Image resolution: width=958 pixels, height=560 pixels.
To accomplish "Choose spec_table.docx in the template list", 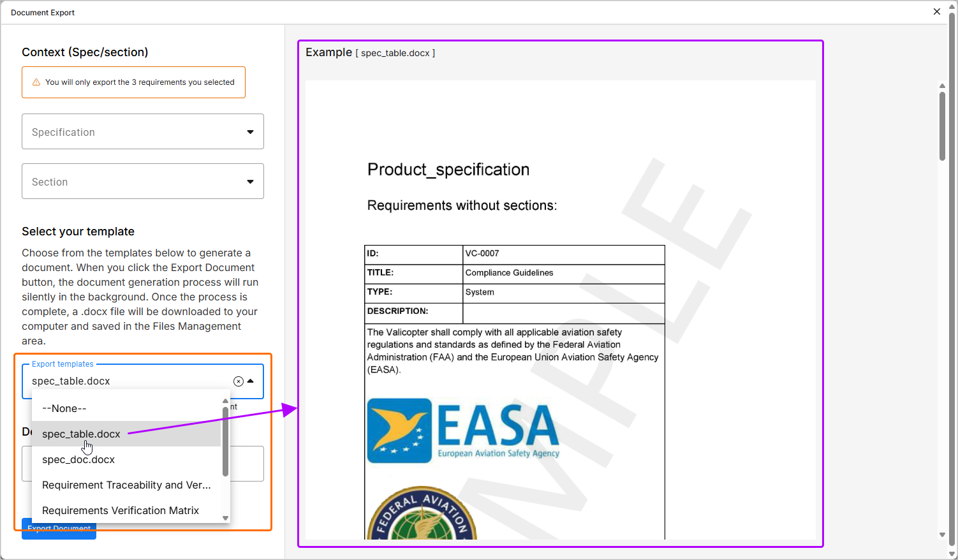I will click(126, 434).
